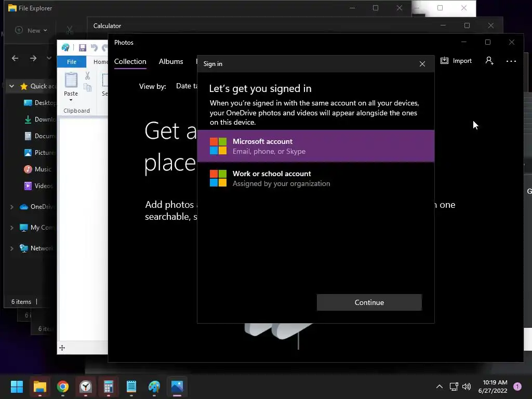
Task: Click the Import button in Photos
Action: (x=456, y=61)
